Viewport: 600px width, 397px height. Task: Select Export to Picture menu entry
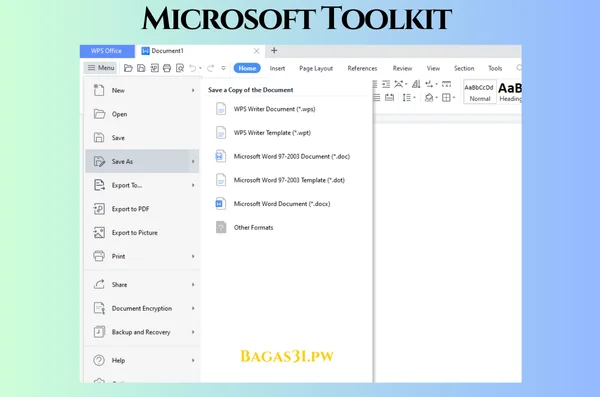pyautogui.click(x=142, y=233)
